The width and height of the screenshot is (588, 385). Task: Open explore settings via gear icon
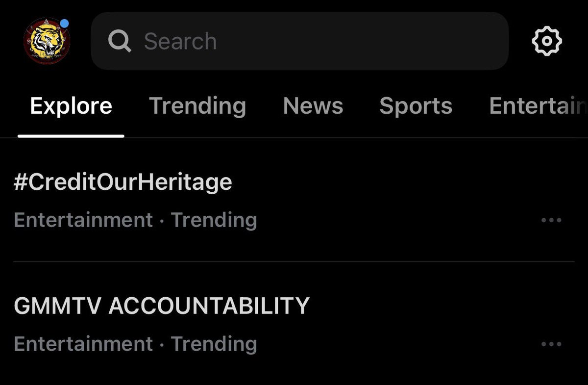pyautogui.click(x=547, y=41)
